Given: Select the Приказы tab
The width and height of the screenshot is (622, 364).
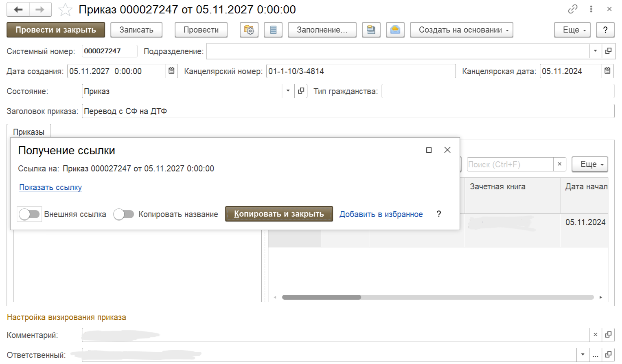Looking at the screenshot, I should click(x=28, y=132).
